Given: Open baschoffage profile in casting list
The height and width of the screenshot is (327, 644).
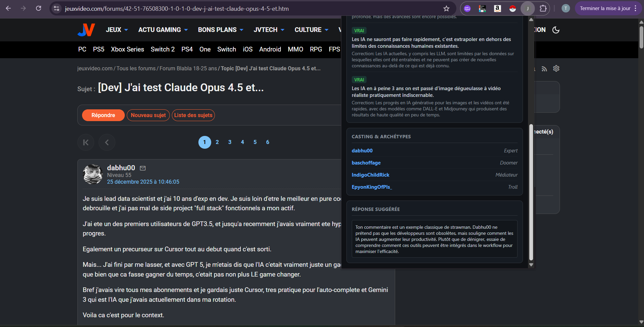Looking at the screenshot, I should click(366, 163).
